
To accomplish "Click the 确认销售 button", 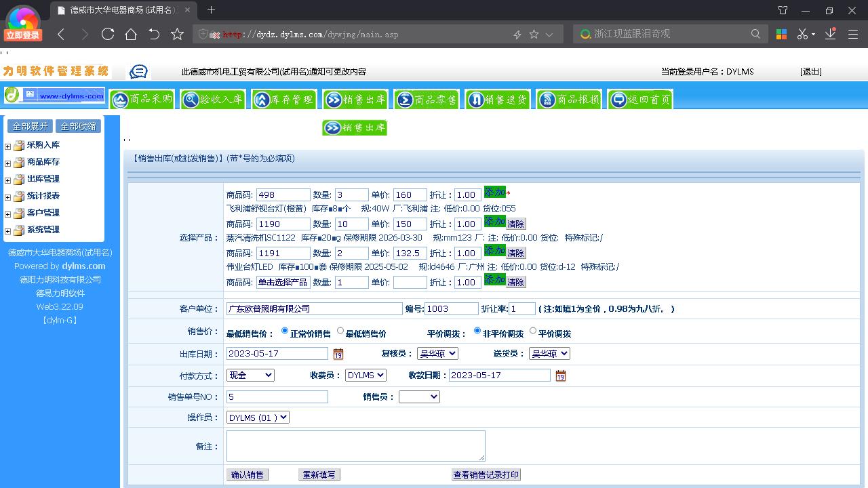I will point(247,474).
